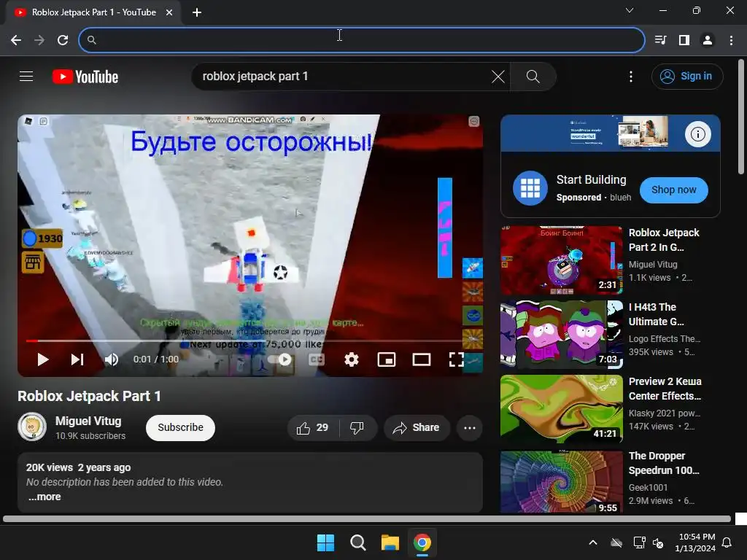
Task: Click the video title Roblox Jetpack Part 1
Action: tap(89, 396)
